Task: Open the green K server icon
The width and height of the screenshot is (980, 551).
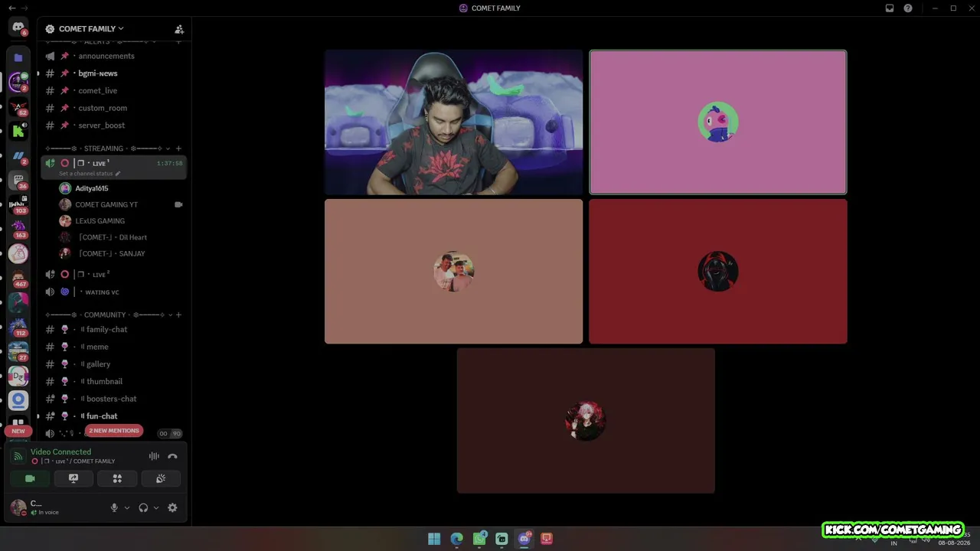Action: pyautogui.click(x=18, y=131)
